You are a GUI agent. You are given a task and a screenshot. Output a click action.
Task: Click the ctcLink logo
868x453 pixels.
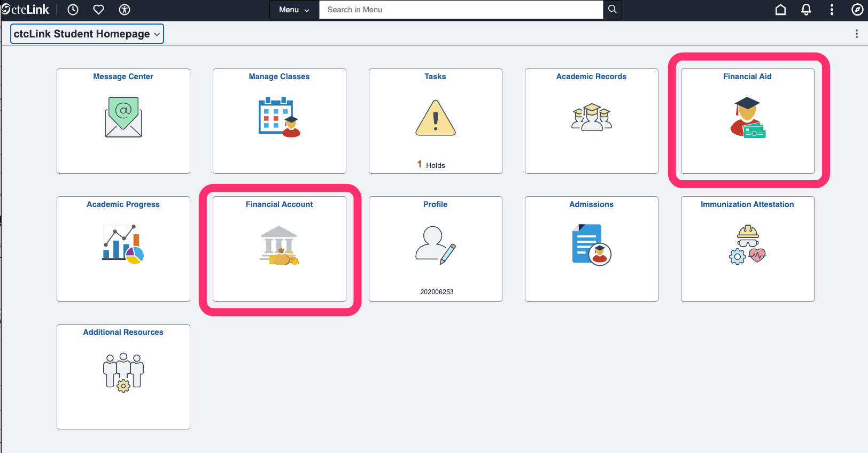coord(26,10)
